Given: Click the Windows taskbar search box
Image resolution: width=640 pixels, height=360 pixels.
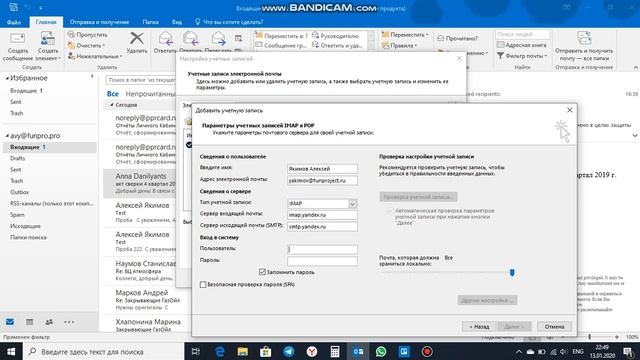Looking at the screenshot, I should (x=103, y=351).
